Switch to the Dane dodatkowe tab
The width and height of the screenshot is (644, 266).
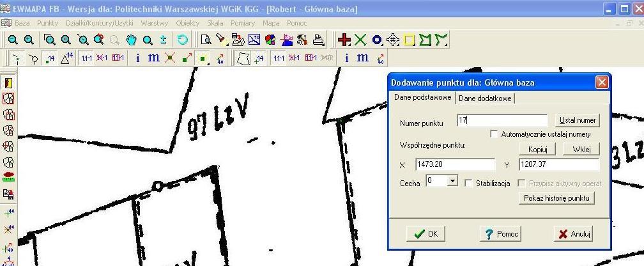coord(485,98)
